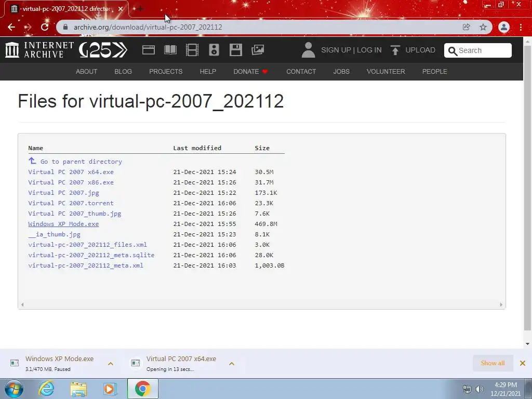The width and height of the screenshot is (532, 399).
Task: Launch Internet Explorer from the taskbar
Action: point(46,389)
